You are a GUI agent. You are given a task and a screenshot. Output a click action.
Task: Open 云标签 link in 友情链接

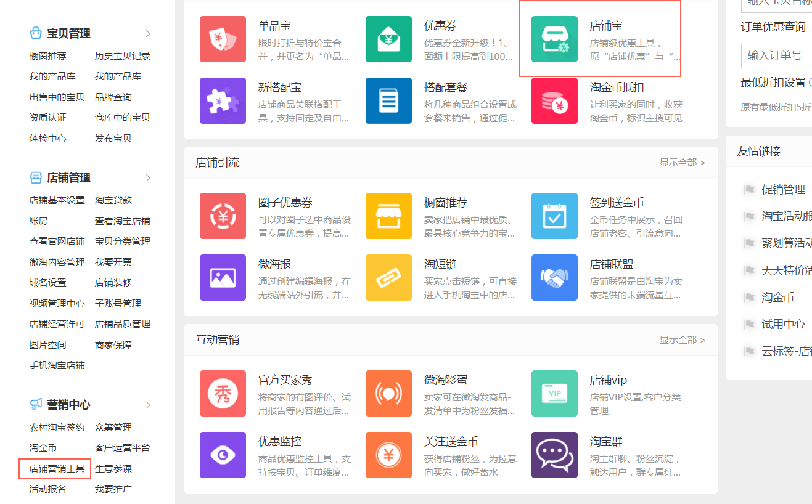pos(787,351)
